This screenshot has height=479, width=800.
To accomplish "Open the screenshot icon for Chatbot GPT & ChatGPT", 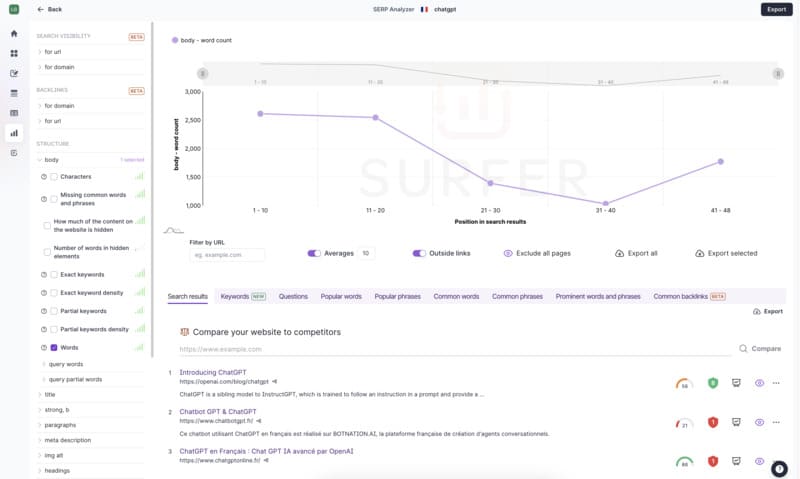I will pyautogui.click(x=736, y=422).
